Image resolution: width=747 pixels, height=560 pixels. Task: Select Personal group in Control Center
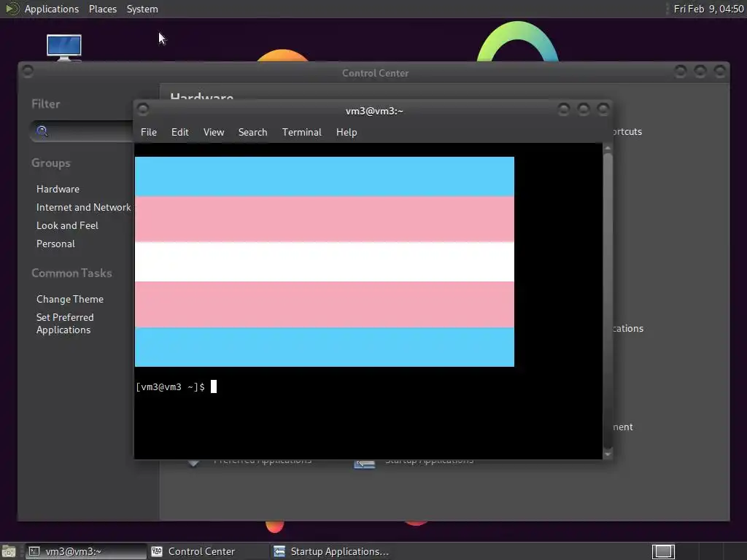pos(55,244)
